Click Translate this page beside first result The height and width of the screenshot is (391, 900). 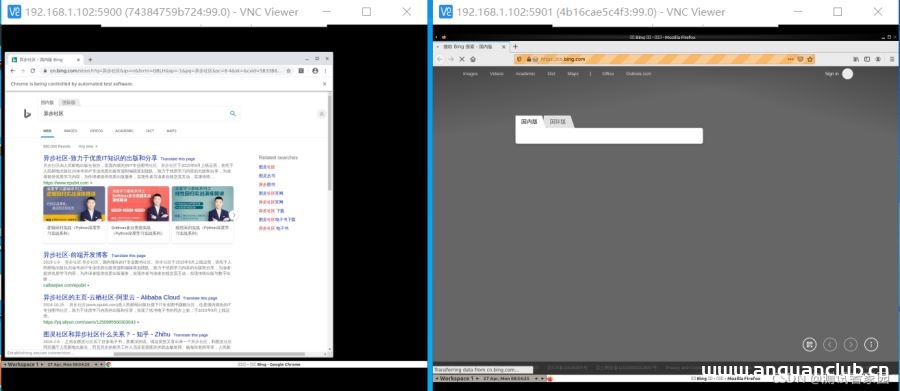(x=178, y=158)
